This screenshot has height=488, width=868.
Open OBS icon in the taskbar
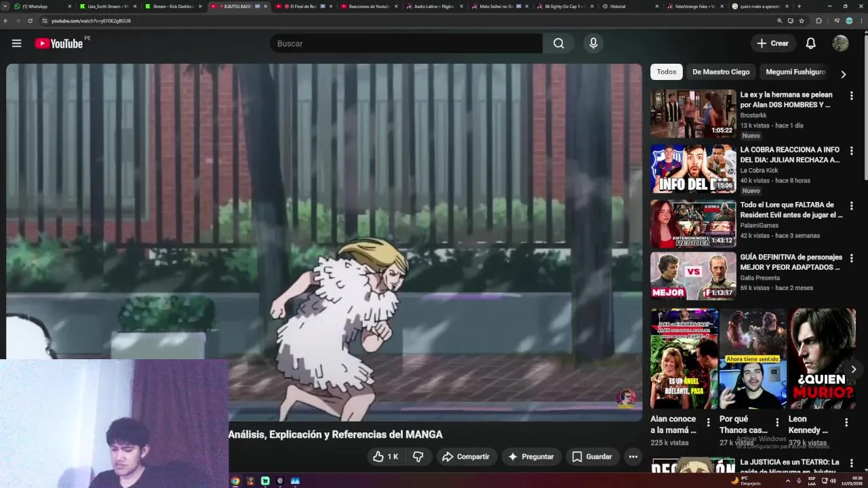[280, 481]
